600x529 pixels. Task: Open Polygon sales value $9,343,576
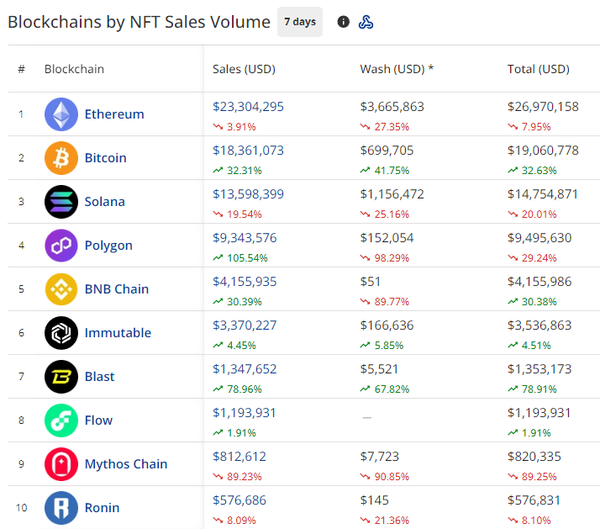coord(245,237)
